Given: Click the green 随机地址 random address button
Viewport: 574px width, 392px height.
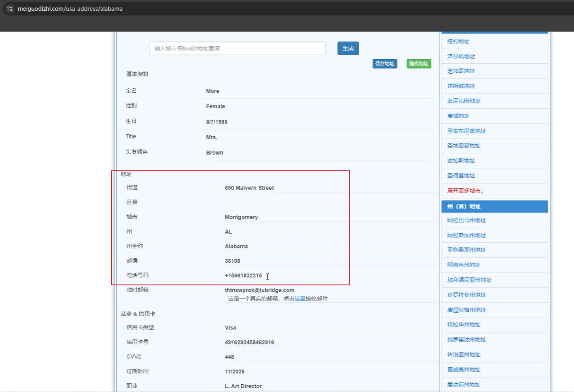Looking at the screenshot, I should [x=418, y=64].
